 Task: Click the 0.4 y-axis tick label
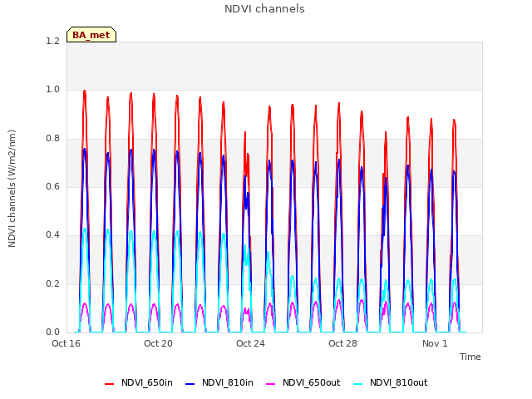52,234
